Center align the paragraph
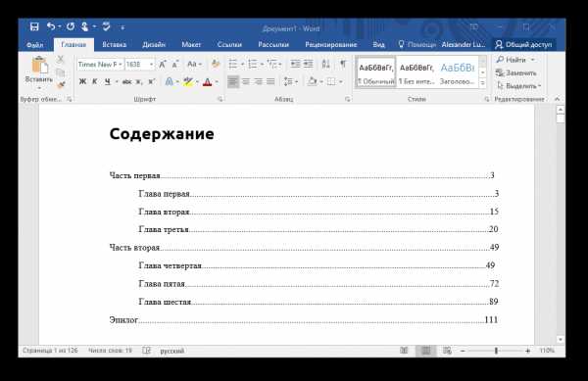Screen dimensions: 588x381 point(246,81)
